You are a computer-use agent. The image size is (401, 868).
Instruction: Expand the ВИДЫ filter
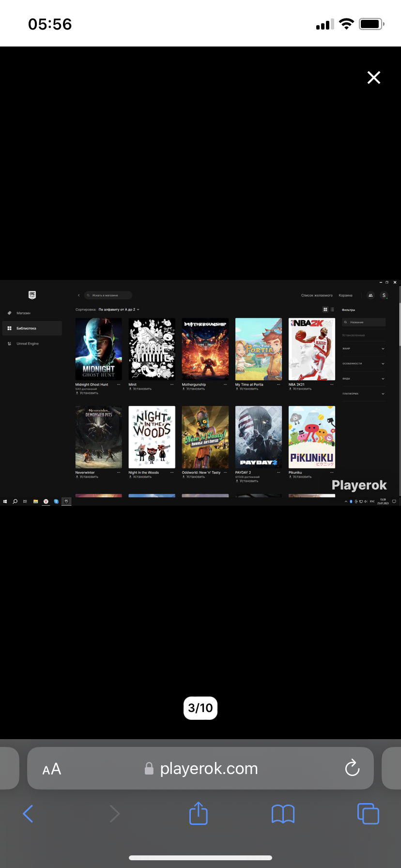[364, 378]
